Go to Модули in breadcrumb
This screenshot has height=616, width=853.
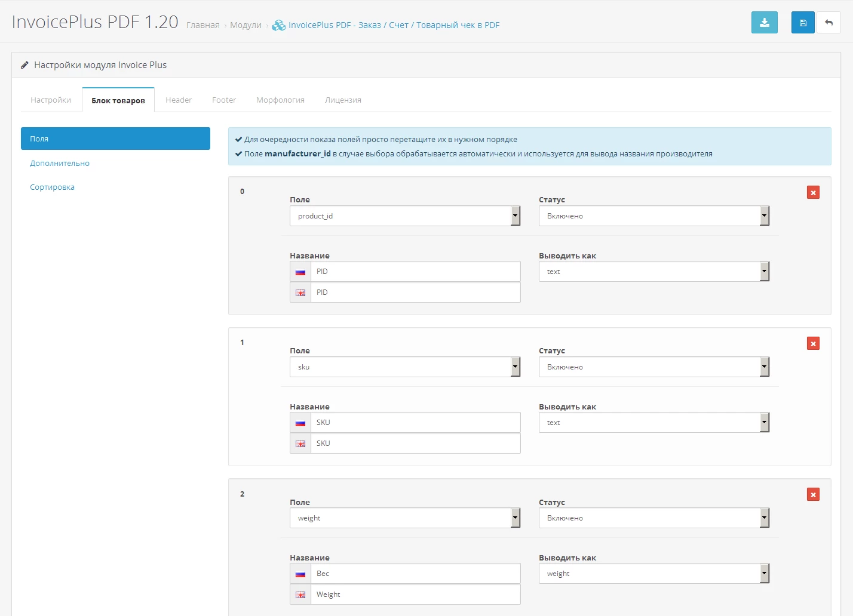pyautogui.click(x=246, y=25)
